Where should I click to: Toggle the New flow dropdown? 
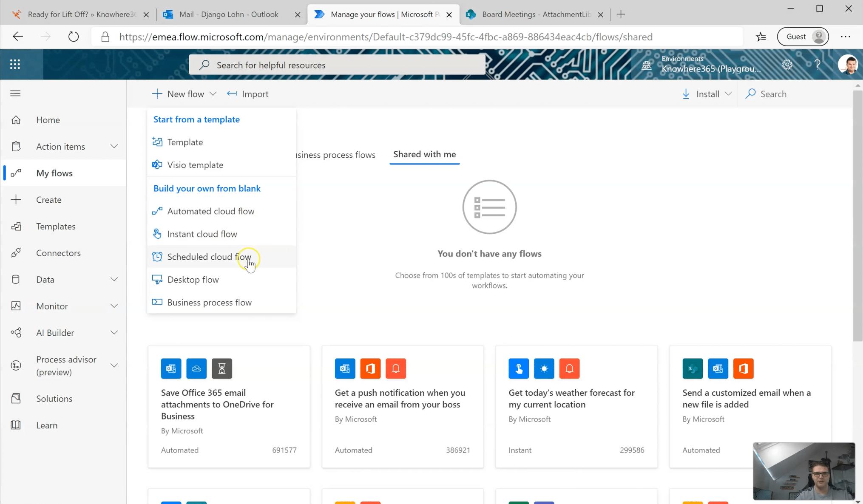coord(185,94)
